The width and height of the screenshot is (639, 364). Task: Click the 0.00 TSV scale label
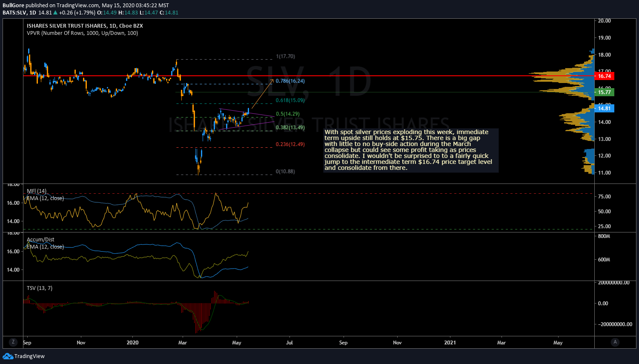[x=603, y=304]
